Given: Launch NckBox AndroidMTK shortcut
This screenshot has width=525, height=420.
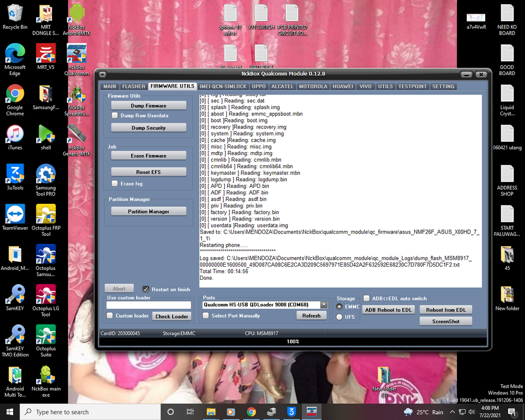Looking at the screenshot, I should pyautogui.click(x=76, y=20).
